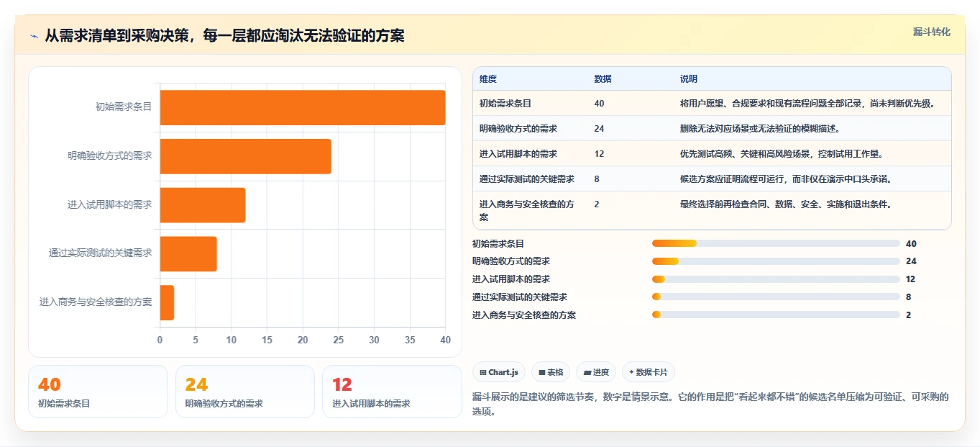This screenshot has width=980, height=447.
Task: Click the table value 2
Action: click(x=597, y=204)
